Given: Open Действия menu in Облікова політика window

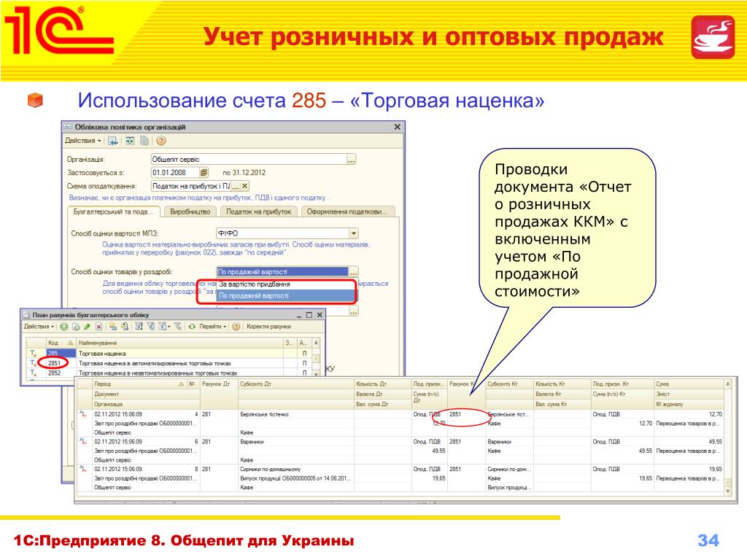Looking at the screenshot, I should (x=82, y=141).
